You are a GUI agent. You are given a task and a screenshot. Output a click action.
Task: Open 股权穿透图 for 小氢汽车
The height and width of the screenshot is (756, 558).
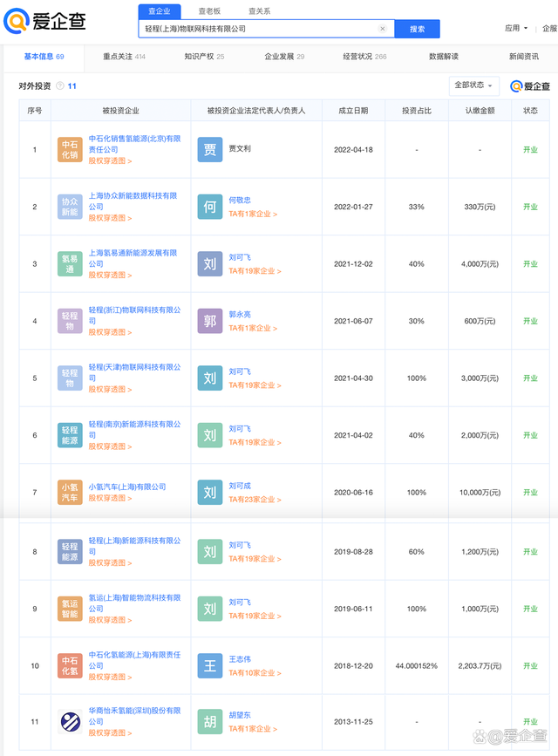(110, 498)
